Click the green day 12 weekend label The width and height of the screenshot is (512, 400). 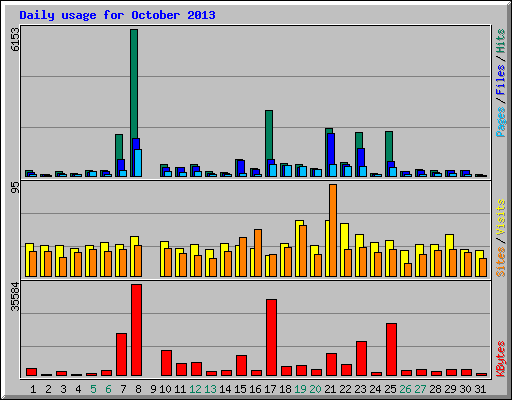coord(195,389)
